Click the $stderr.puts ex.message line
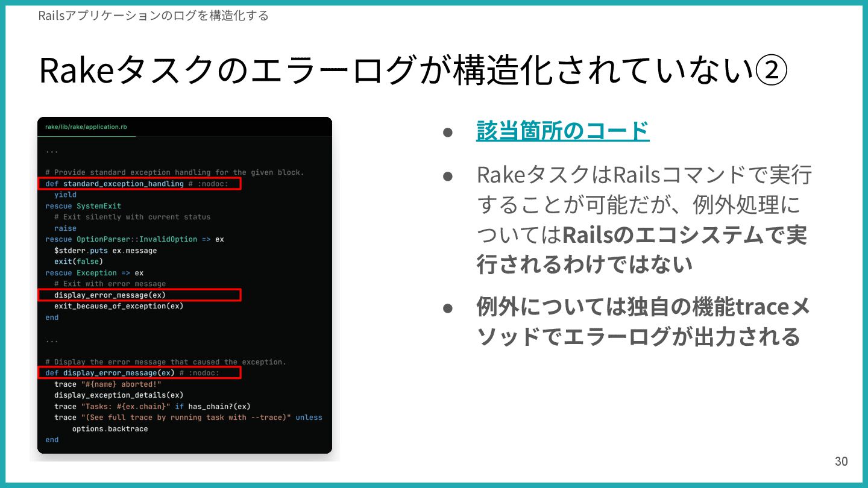 coord(105,251)
